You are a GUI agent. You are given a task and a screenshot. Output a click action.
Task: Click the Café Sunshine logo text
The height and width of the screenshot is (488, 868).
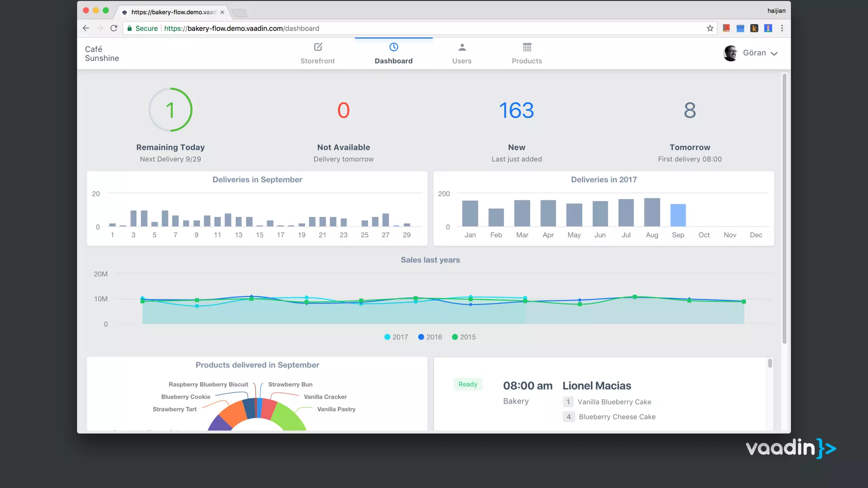pos(102,54)
